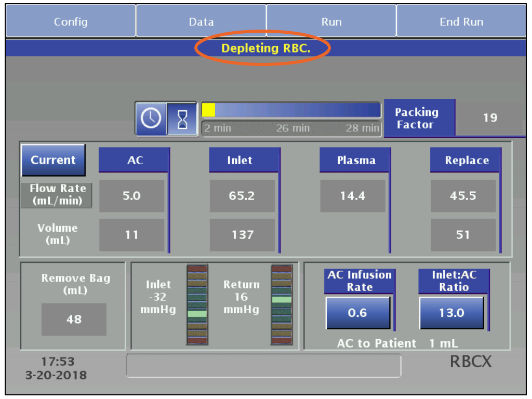Click the Flow Rate (mL/min) label
Screen dimensions: 532x399
point(57,195)
